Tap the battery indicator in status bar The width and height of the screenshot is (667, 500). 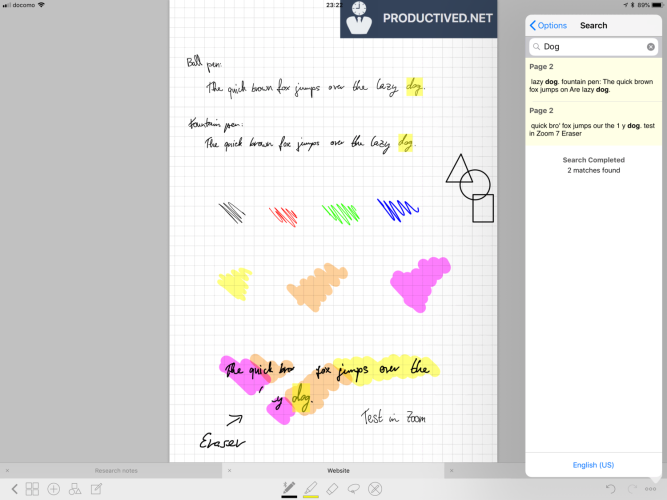point(657,5)
